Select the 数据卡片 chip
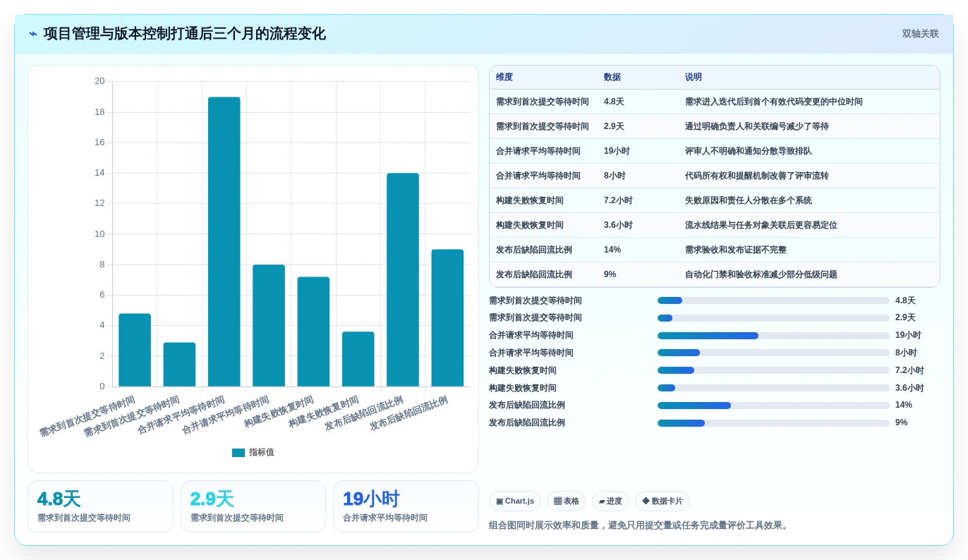Viewport: 968px width, 560px height. tap(663, 501)
